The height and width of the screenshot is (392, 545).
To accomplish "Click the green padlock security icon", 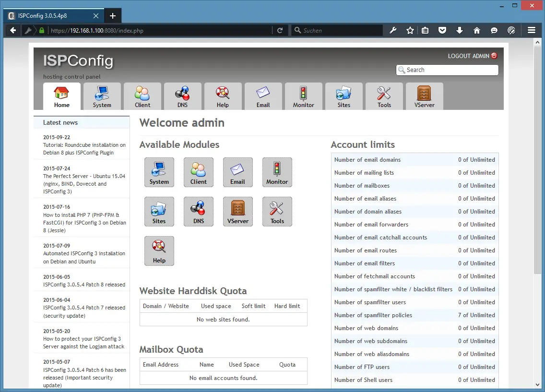I will (x=42, y=31).
